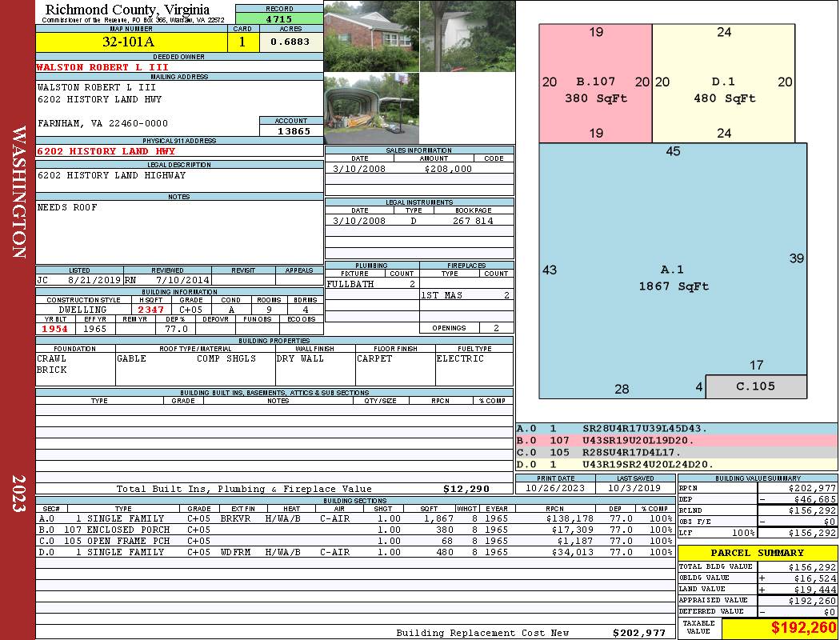Click last saved date 10/3/2019
This screenshot has height=640, width=840.
point(635,488)
